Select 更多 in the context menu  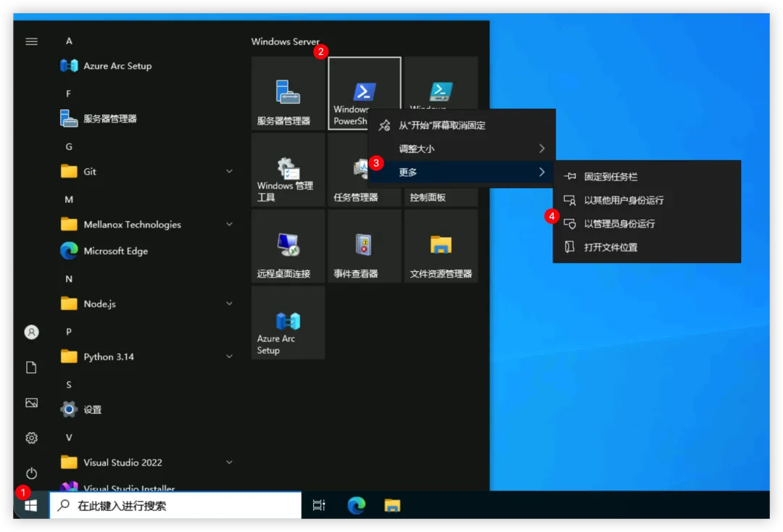pos(461,173)
